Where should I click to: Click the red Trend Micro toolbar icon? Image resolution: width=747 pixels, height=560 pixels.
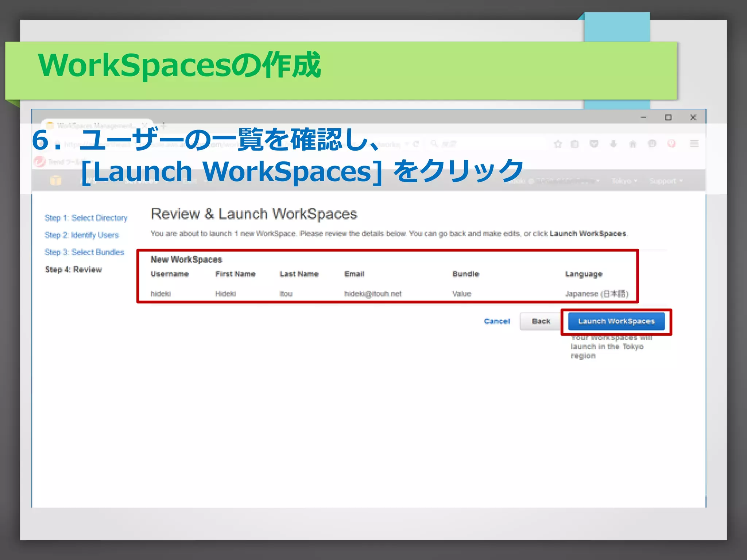671,144
